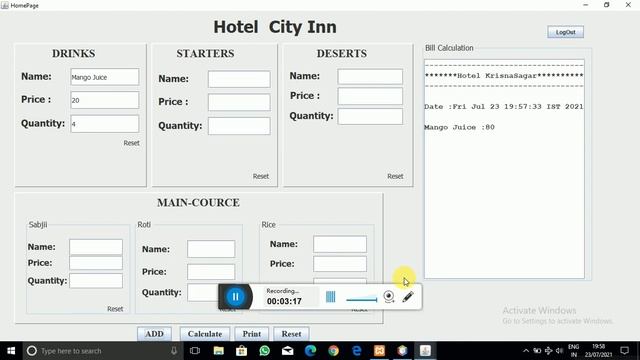Open the XAMPP icon in taskbar
Viewport: 640px width, 360px height.
[380, 351]
